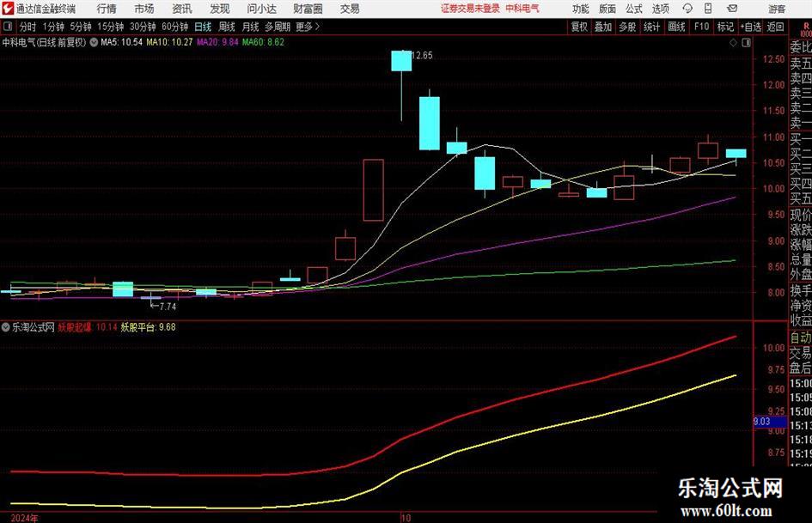Open the 交易 menu
The width and height of the screenshot is (812, 523).
click(x=350, y=9)
